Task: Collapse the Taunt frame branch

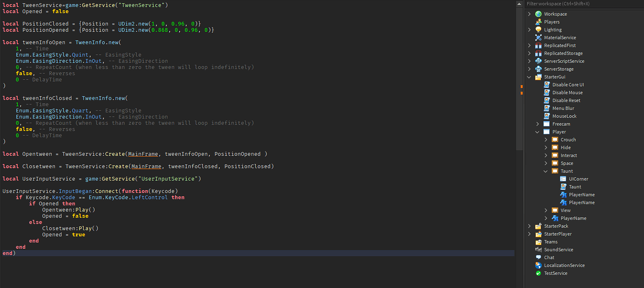Action: click(x=545, y=171)
